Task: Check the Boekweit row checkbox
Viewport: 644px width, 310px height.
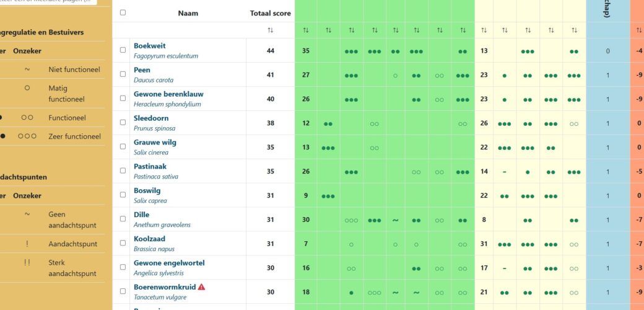Action: [123, 50]
